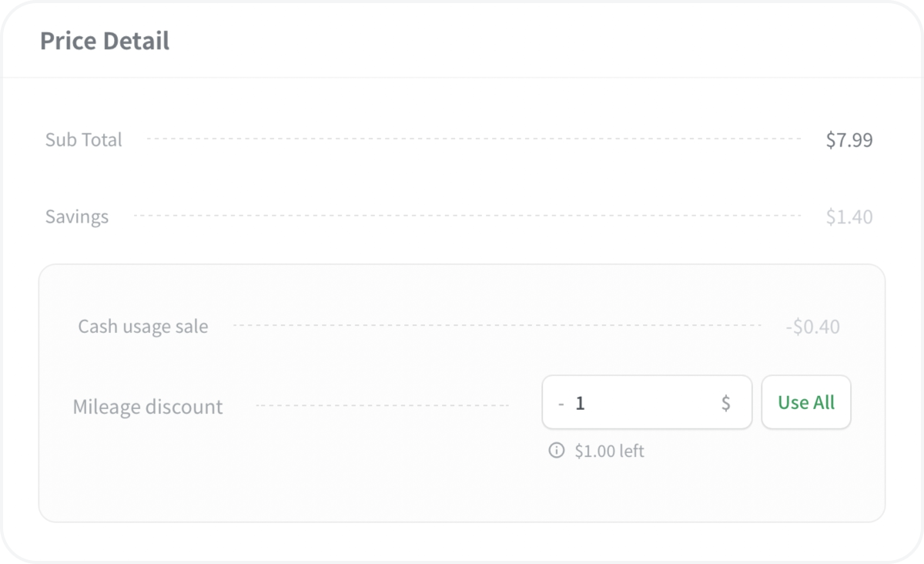Select the $7.99 sub total amount

click(x=849, y=139)
